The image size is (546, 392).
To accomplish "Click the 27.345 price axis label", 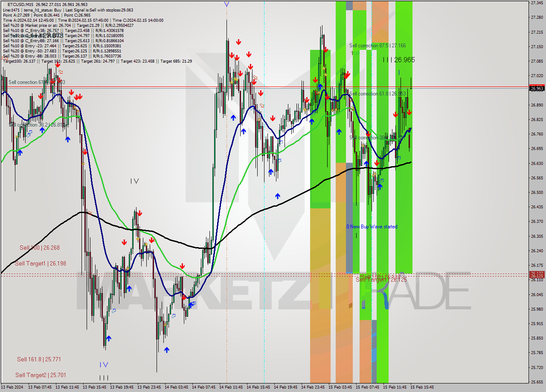I will pos(537,3).
